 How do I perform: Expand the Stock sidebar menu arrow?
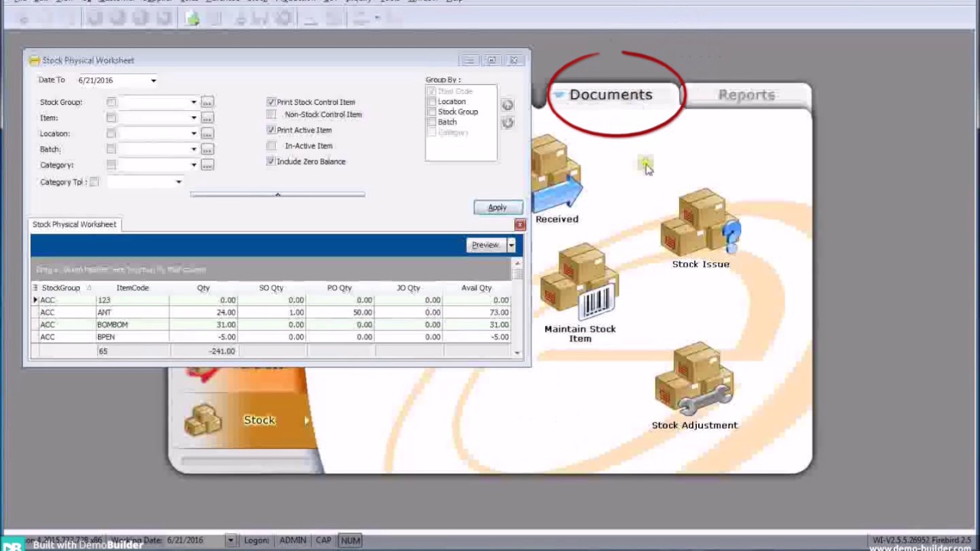(x=307, y=420)
